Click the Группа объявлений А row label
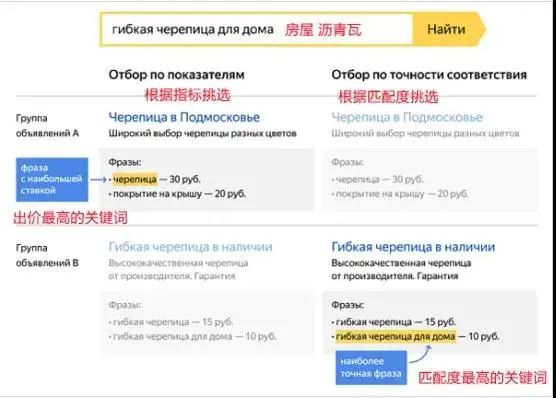This screenshot has width=556, height=398. click(47, 126)
